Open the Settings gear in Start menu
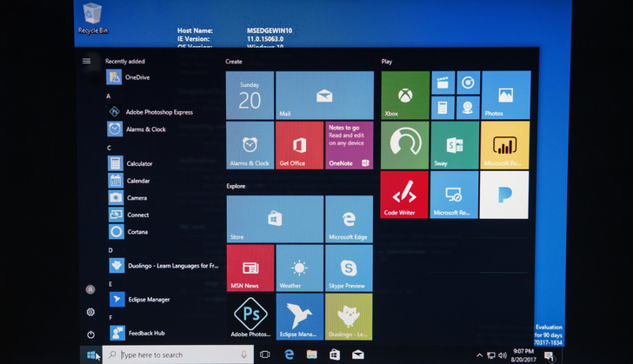Screen dimensions: 633x364 [90, 312]
